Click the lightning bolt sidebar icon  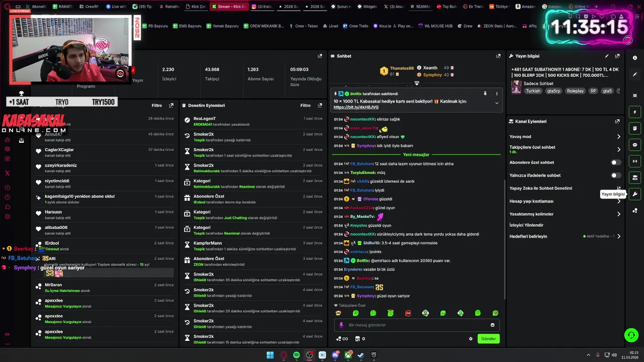point(635,112)
